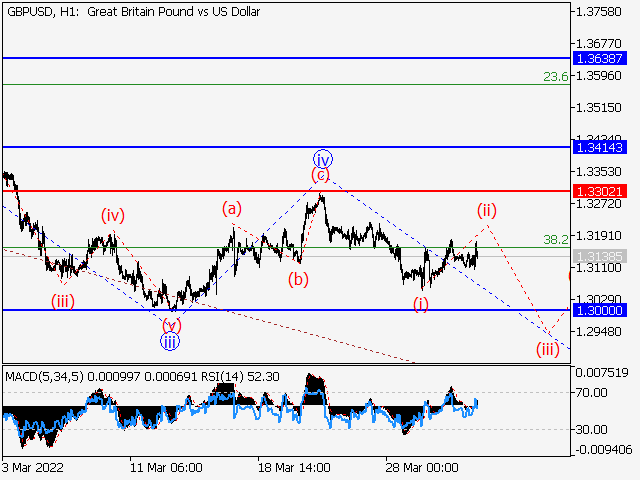Click the 1.36770 price scale value
640x480 pixels.
(x=598, y=43)
